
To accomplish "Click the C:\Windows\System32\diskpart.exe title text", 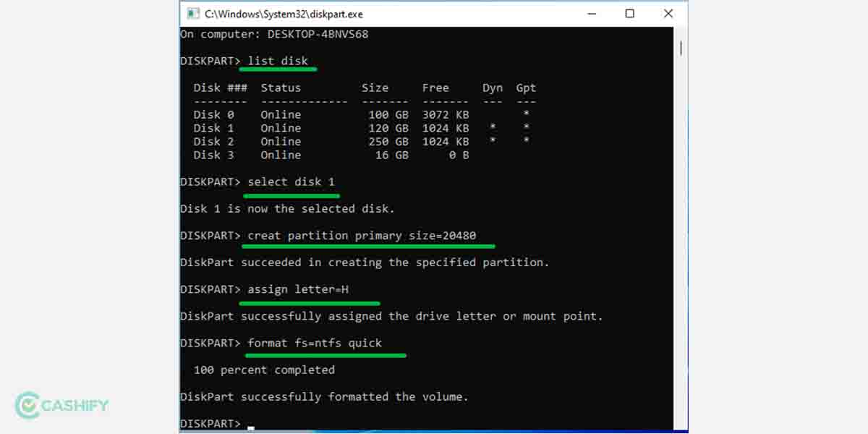I will 282,13.
